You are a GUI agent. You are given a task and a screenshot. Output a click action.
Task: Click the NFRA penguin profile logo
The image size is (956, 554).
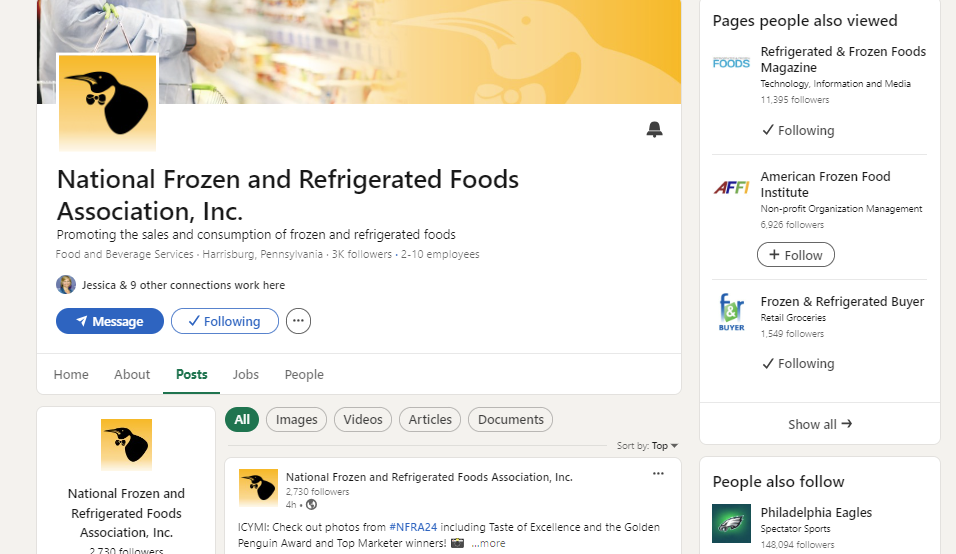pos(108,103)
